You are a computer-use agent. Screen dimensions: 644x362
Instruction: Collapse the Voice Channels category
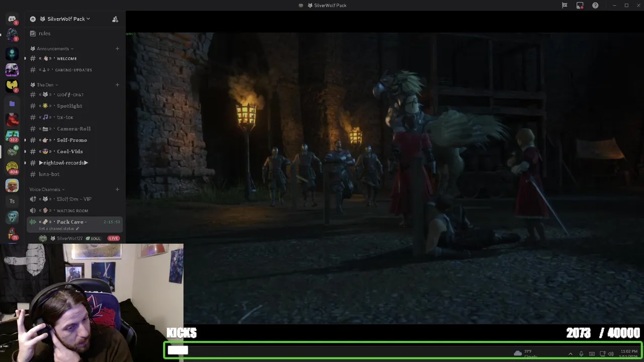click(x=47, y=190)
